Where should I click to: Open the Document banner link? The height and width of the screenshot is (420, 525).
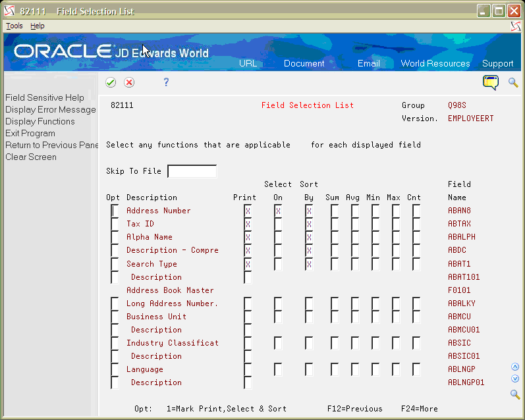pyautogui.click(x=304, y=63)
